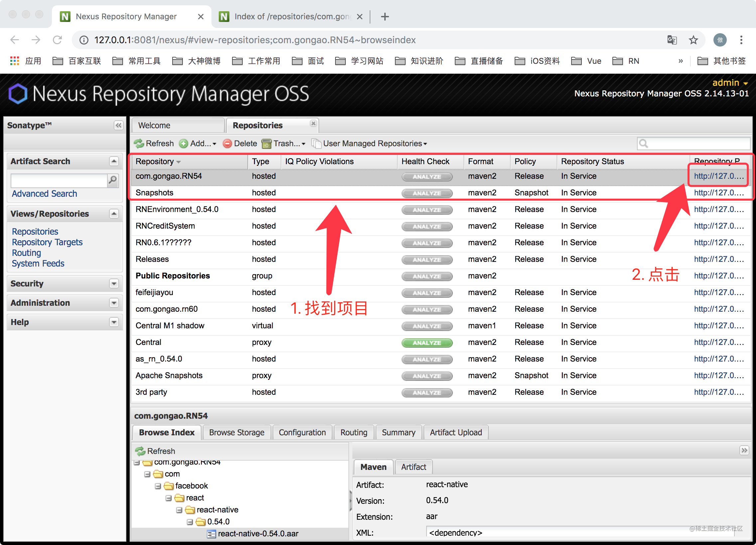Click the browser back arrow
Image resolution: width=756 pixels, height=545 pixels.
[x=15, y=40]
